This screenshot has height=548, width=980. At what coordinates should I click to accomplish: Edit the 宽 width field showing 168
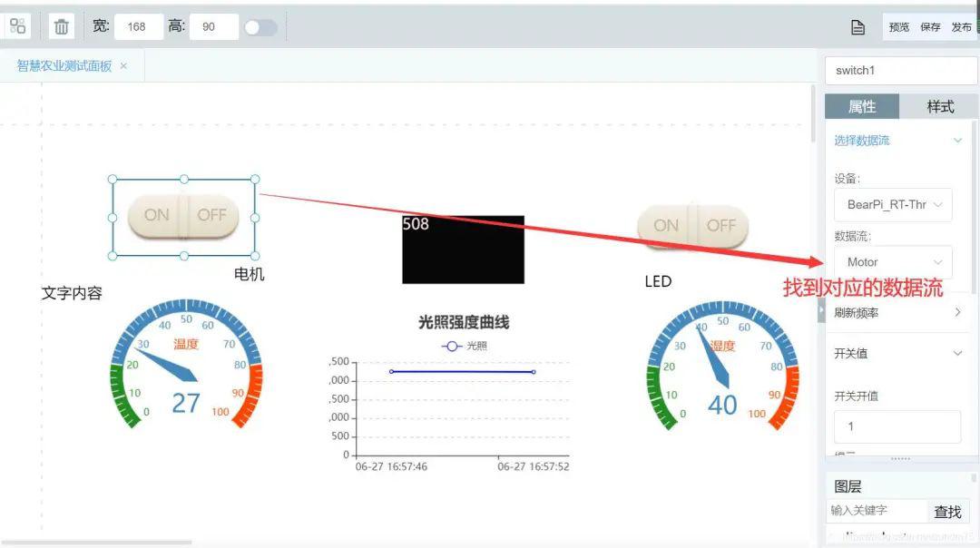tap(139, 27)
